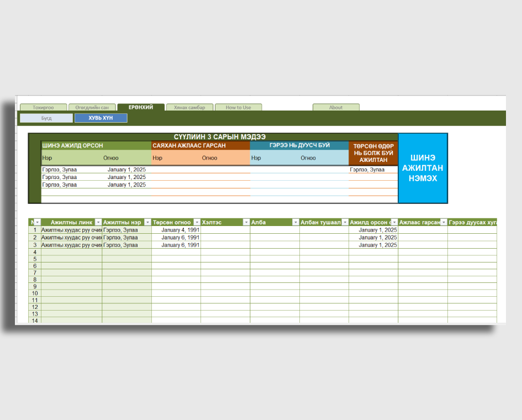The width and height of the screenshot is (522, 420).
Task: Follow third row Ажилтны хуудас руу очих link
Action: click(71, 245)
